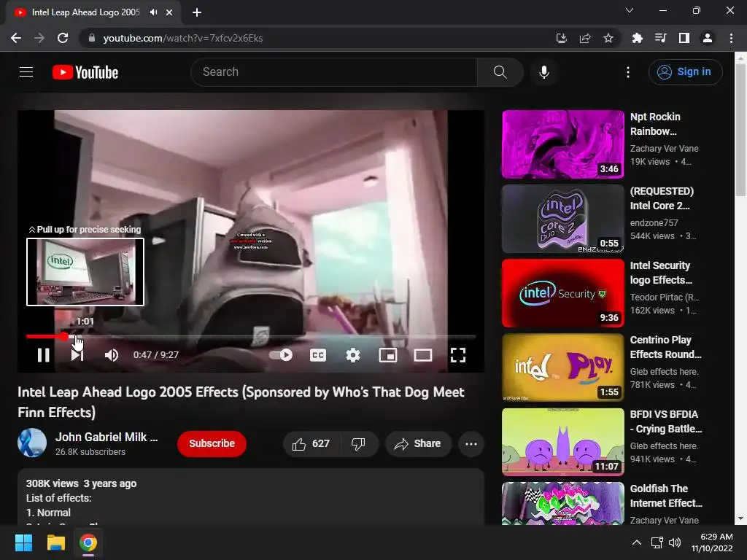Image resolution: width=747 pixels, height=560 pixels.
Task: Install app via address bar icon
Action: click(562, 38)
